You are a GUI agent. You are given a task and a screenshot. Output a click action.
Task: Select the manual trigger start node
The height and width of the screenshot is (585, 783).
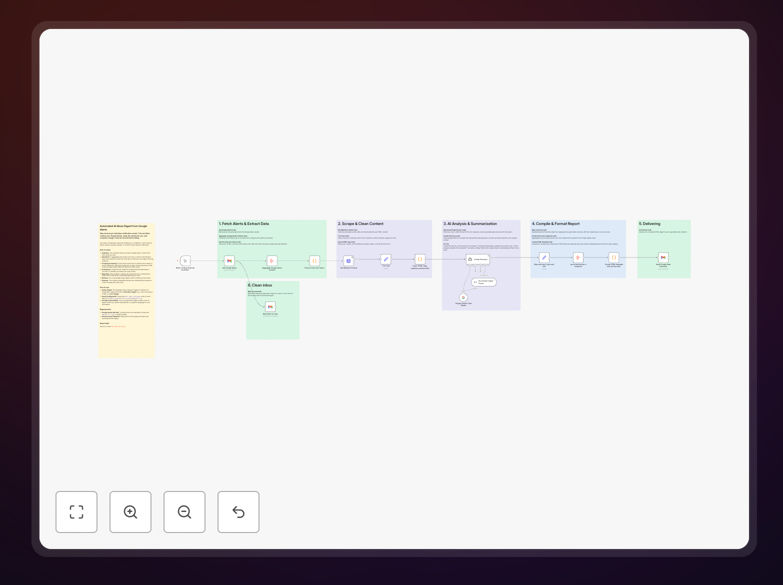click(x=185, y=260)
